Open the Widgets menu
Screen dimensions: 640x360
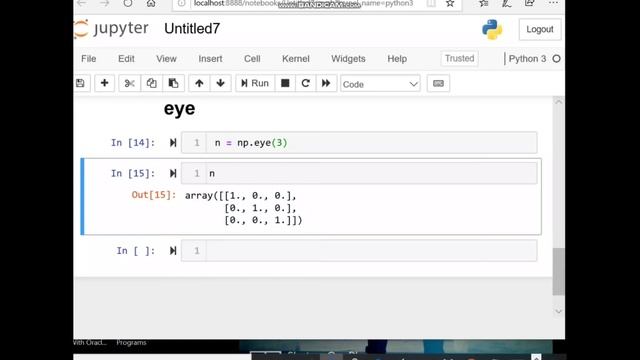pyautogui.click(x=348, y=59)
